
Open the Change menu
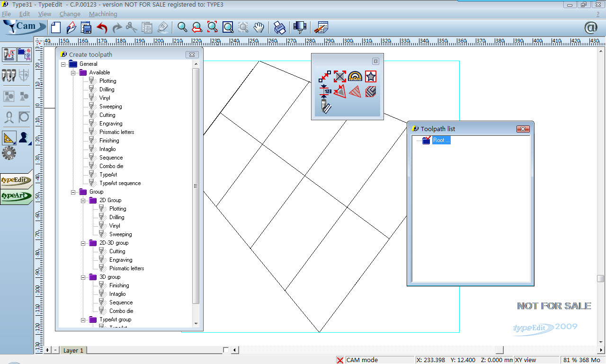coord(70,14)
